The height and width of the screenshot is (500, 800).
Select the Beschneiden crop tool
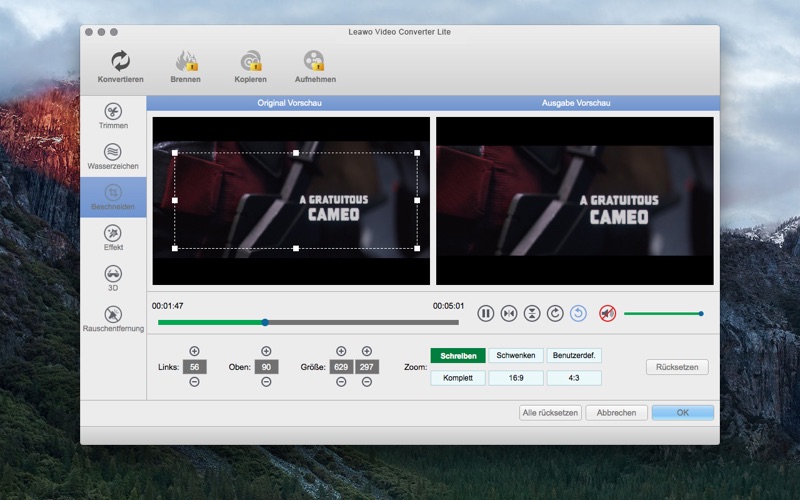pos(113,197)
